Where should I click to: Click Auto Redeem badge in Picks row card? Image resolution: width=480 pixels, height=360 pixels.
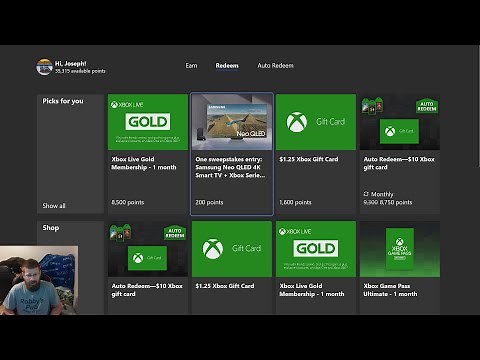pos(427,106)
